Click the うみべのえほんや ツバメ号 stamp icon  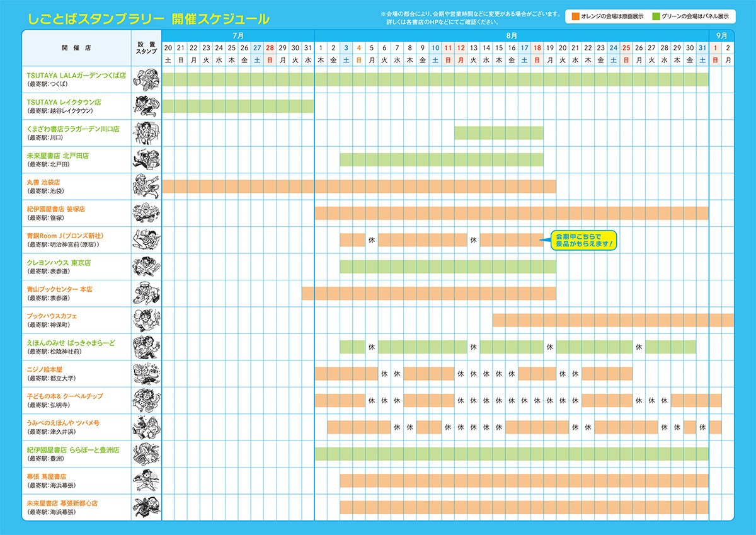click(x=146, y=427)
